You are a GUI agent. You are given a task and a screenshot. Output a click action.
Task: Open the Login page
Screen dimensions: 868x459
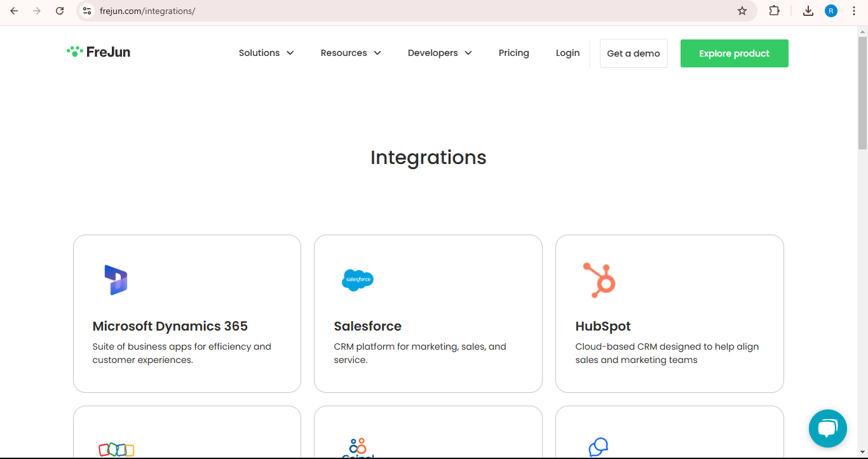[567, 53]
